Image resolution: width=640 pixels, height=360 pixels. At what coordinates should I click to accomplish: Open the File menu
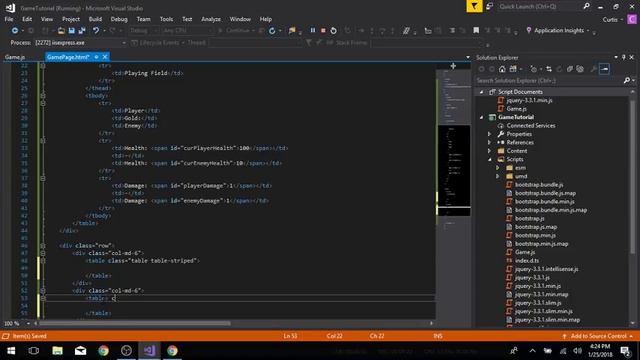coord(9,19)
